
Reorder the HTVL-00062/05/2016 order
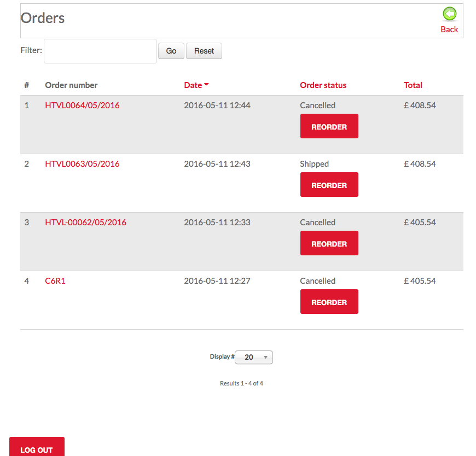point(329,243)
